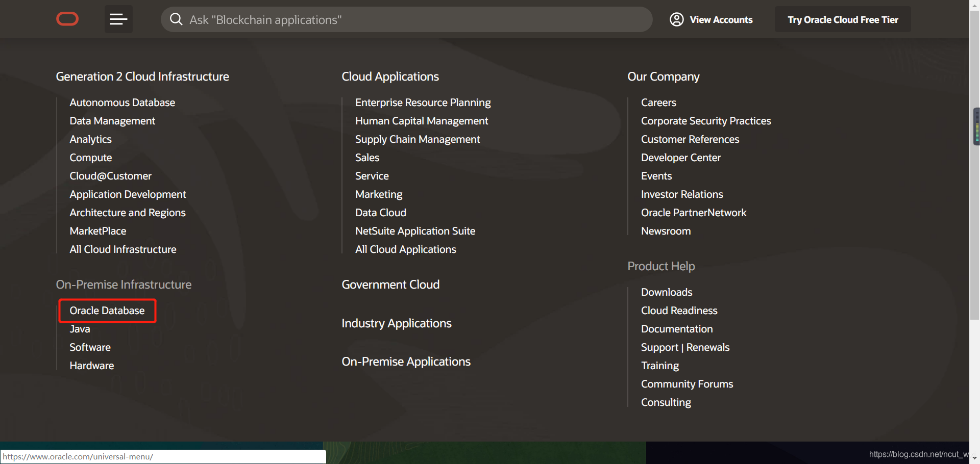This screenshot has width=980, height=464.
Task: Click the red Oracle logo
Action: 67,19
